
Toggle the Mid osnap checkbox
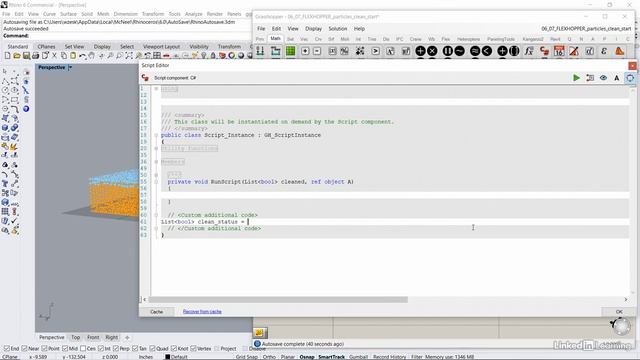pos(64,349)
